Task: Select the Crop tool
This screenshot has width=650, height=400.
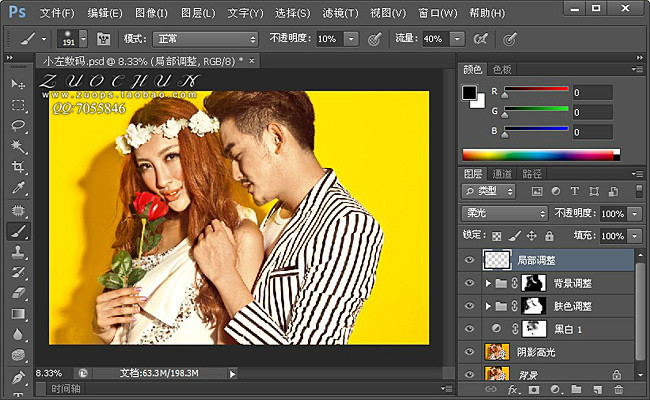Action: [x=18, y=167]
